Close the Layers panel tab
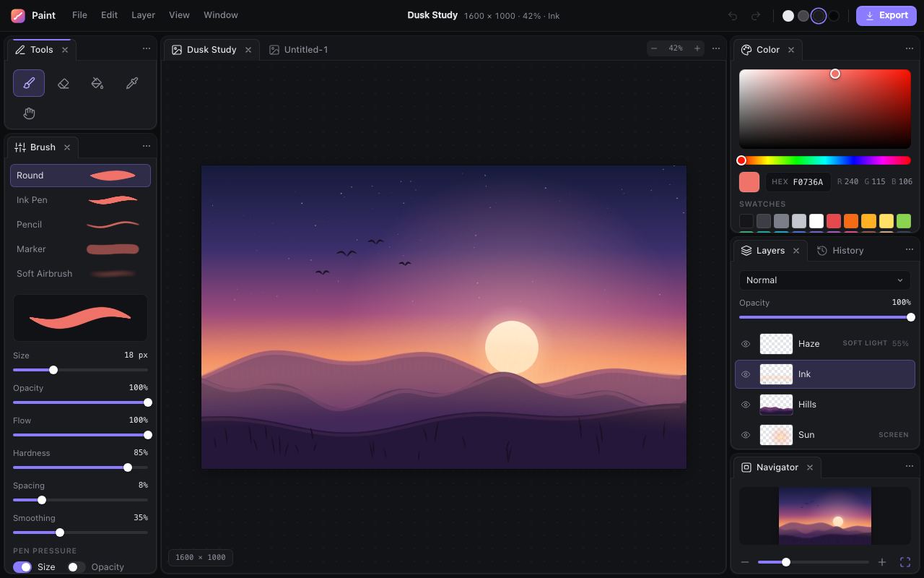 [796, 251]
